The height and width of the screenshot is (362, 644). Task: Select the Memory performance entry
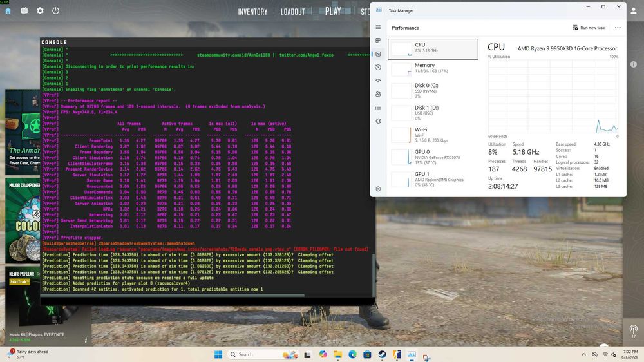point(433,68)
